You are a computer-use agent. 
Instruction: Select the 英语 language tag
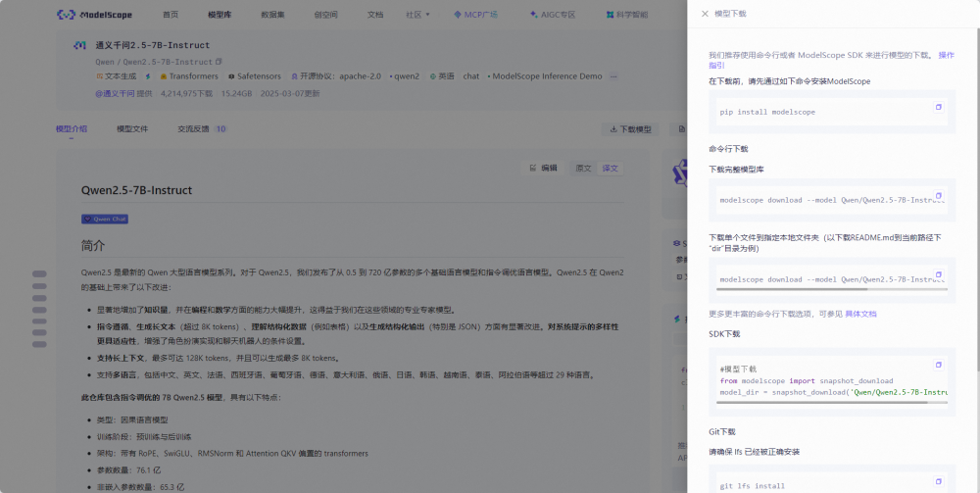click(x=442, y=76)
